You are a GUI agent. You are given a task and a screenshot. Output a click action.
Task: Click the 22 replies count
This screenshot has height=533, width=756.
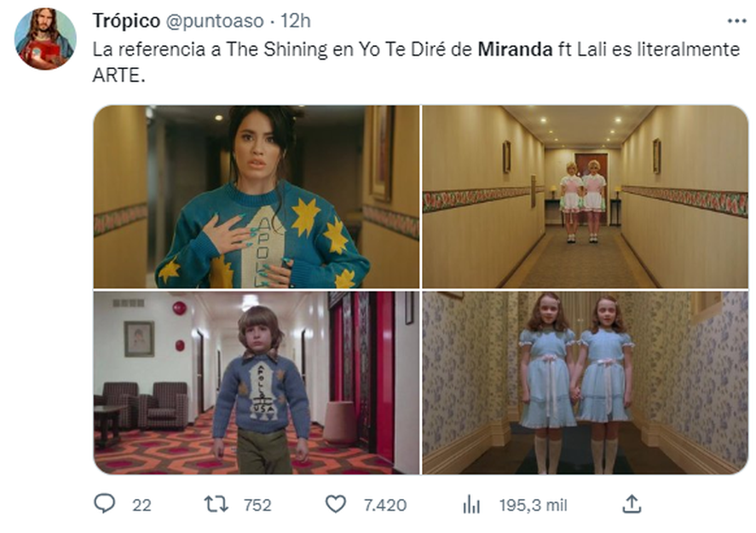tap(141, 506)
